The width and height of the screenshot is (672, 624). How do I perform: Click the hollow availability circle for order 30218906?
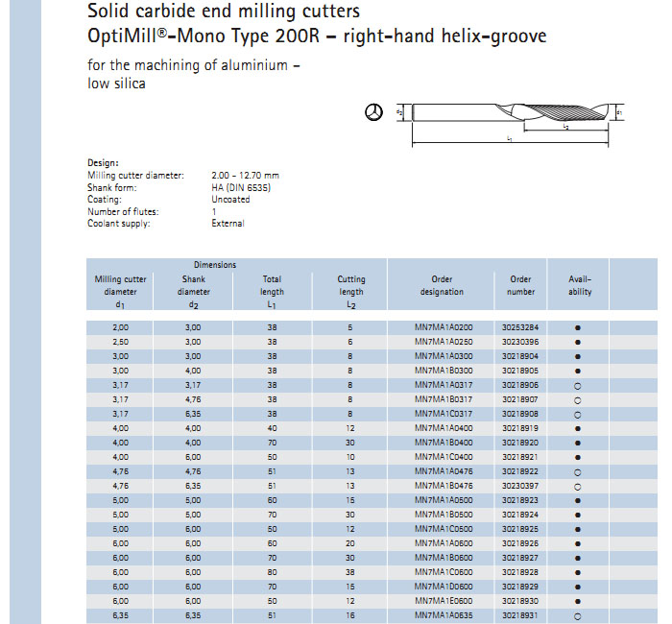[578, 385]
